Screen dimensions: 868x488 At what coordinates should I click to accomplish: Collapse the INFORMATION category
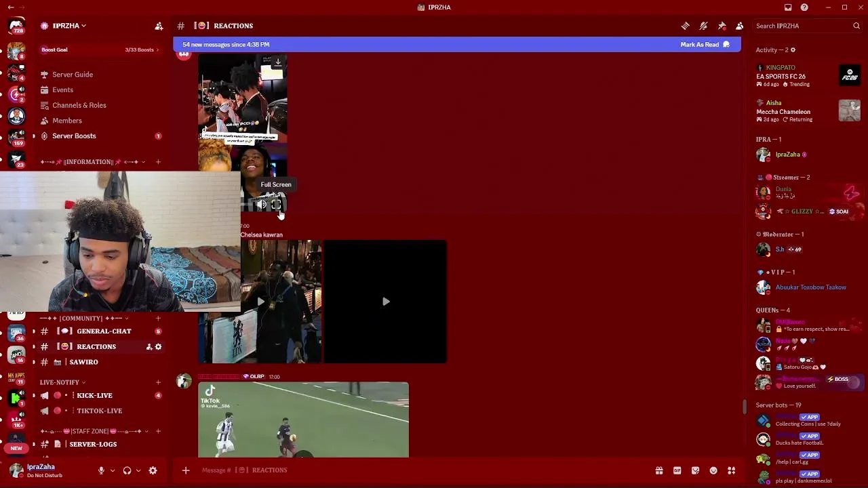[x=92, y=162]
